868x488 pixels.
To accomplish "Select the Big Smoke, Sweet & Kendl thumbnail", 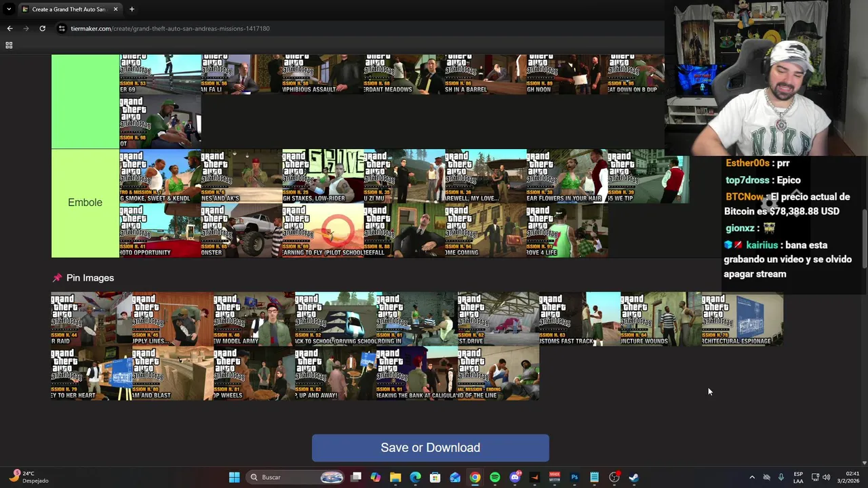I will point(160,176).
